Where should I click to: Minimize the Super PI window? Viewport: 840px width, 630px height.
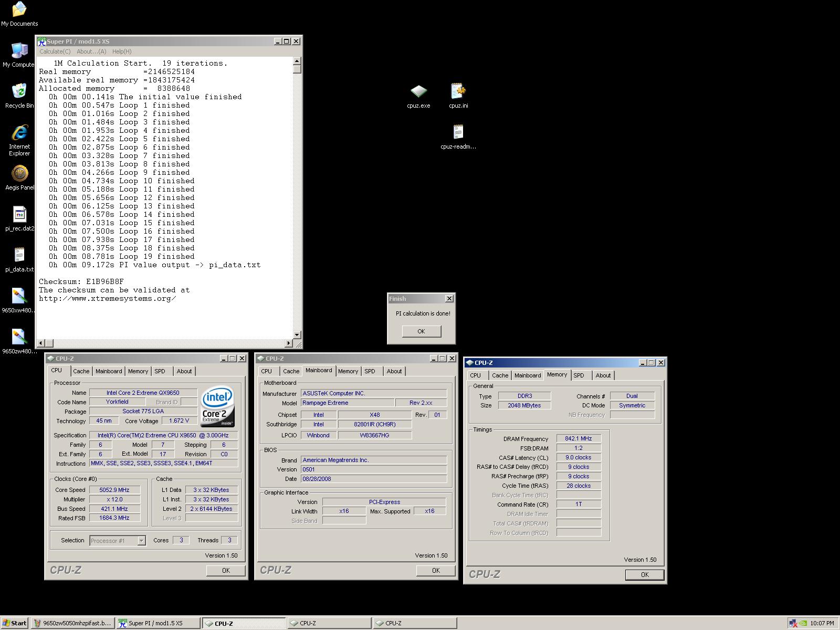(278, 41)
